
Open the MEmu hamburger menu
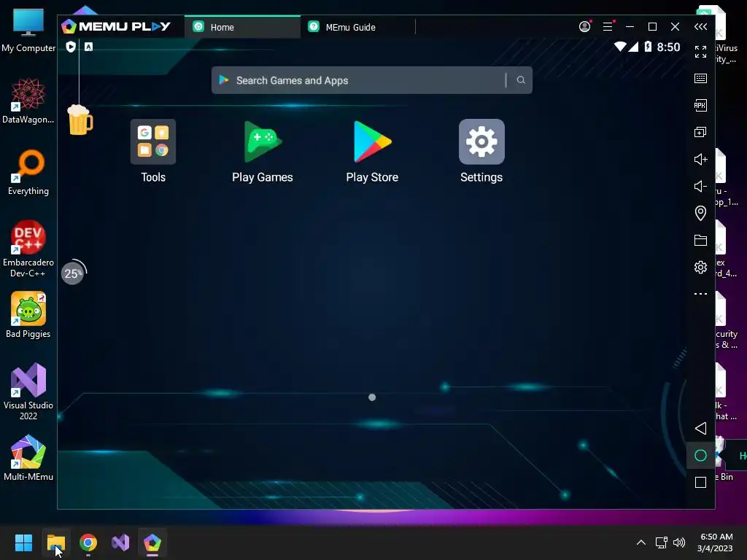click(x=608, y=27)
